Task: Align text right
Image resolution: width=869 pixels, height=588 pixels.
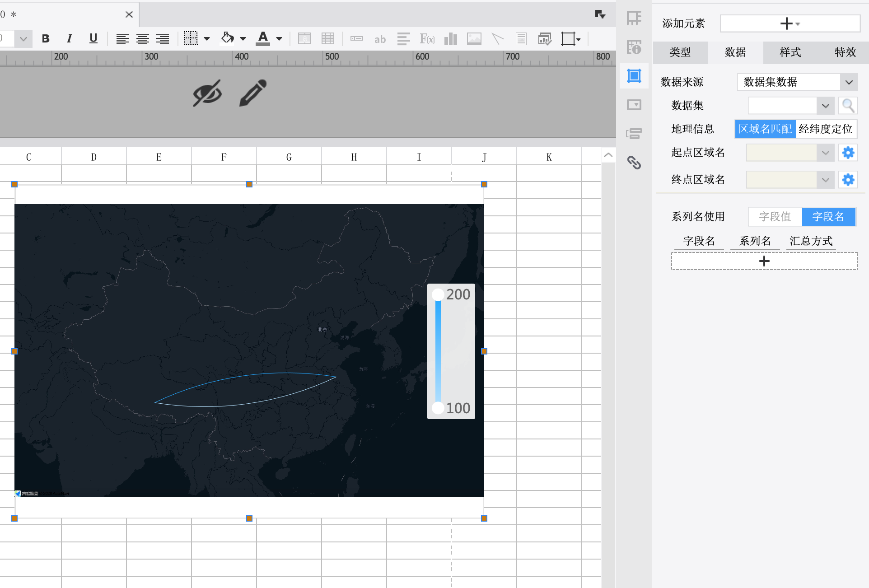Action: [x=163, y=39]
